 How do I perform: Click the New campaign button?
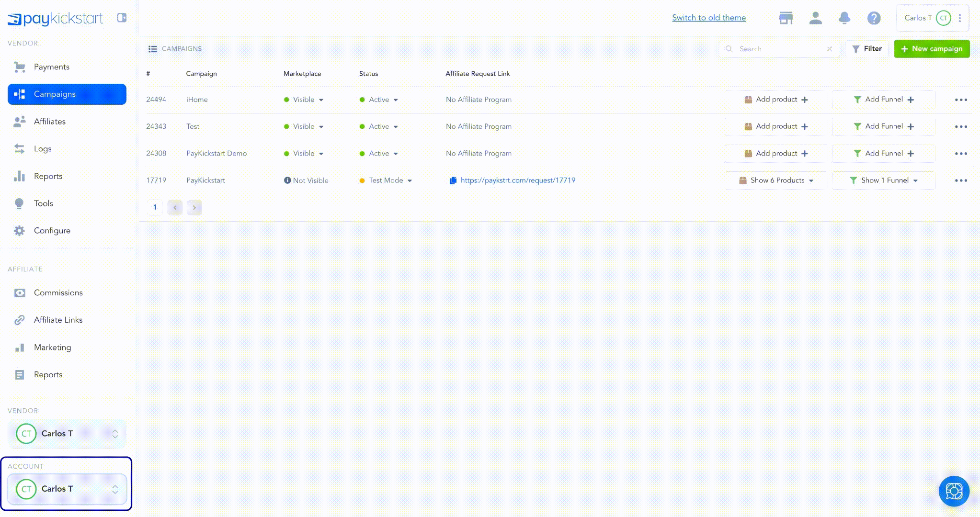point(931,49)
